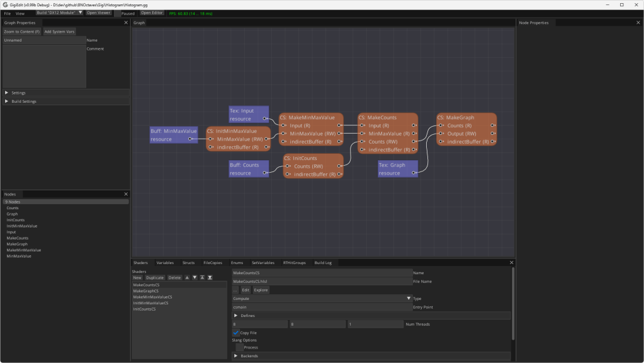Enable the Slang Process checkbox

click(x=239, y=347)
